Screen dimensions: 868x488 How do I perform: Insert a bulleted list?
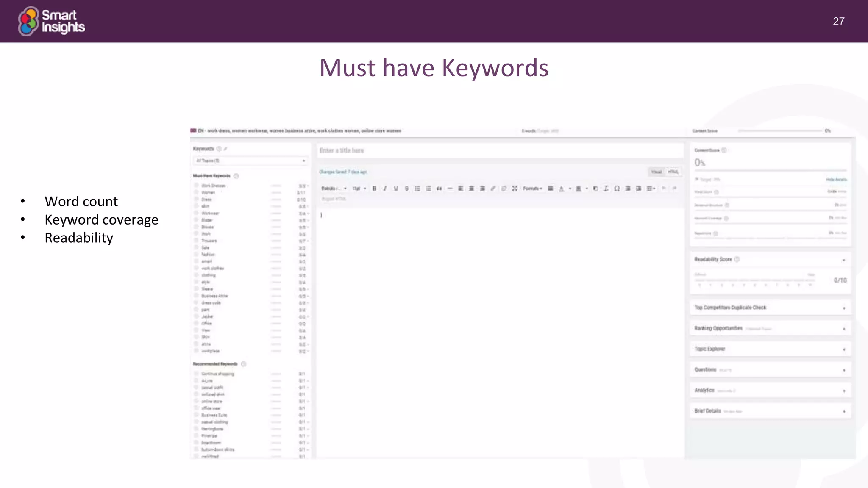tap(417, 189)
